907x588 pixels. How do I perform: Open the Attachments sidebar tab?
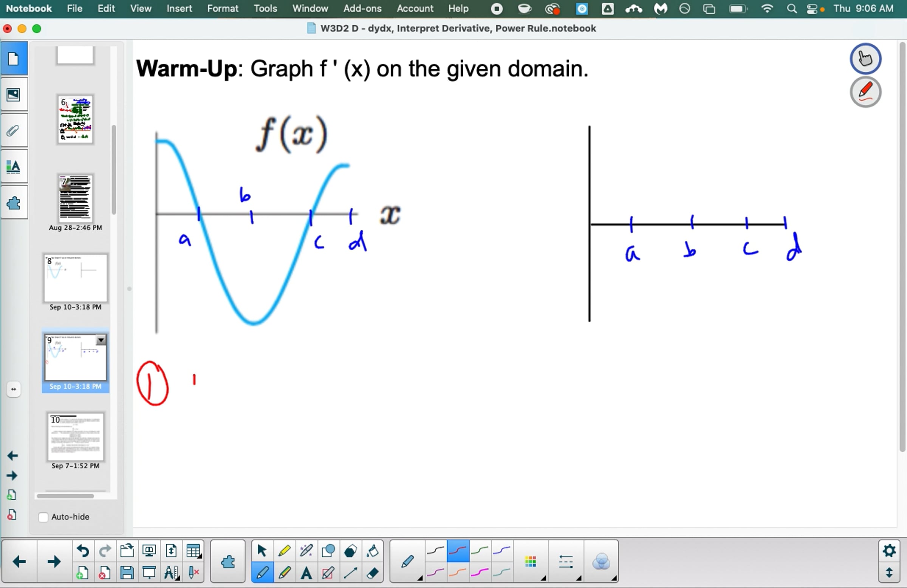click(x=14, y=131)
